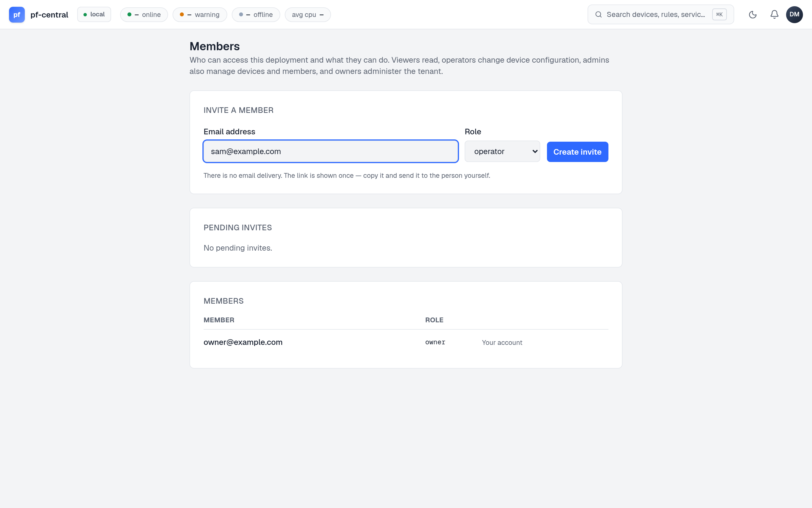The image size is (812, 508).
Task: Click the Members page heading
Action: pyautogui.click(x=214, y=46)
